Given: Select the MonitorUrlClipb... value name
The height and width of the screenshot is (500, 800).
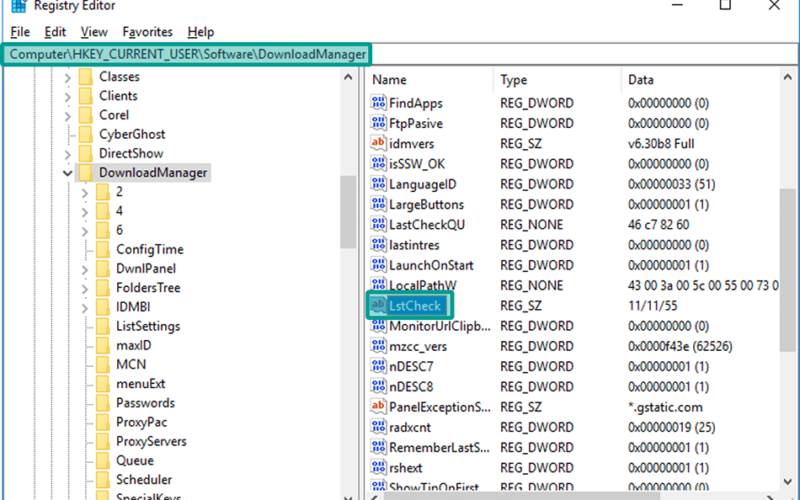Looking at the screenshot, I should 440,326.
